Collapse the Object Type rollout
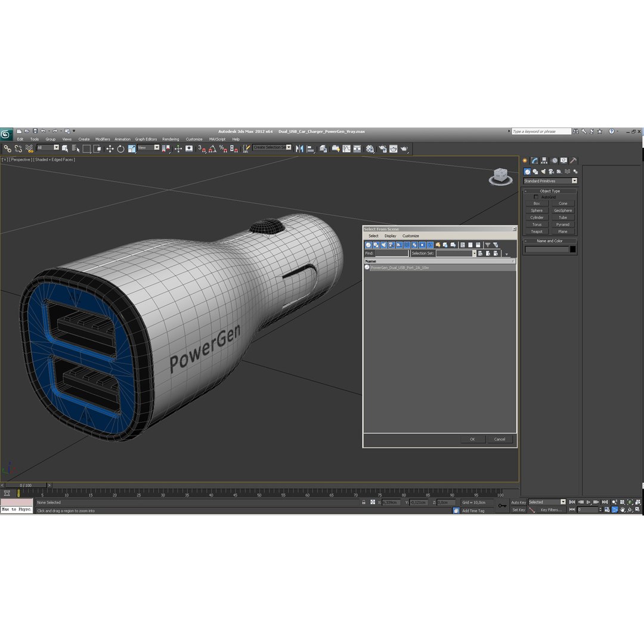 [x=550, y=191]
